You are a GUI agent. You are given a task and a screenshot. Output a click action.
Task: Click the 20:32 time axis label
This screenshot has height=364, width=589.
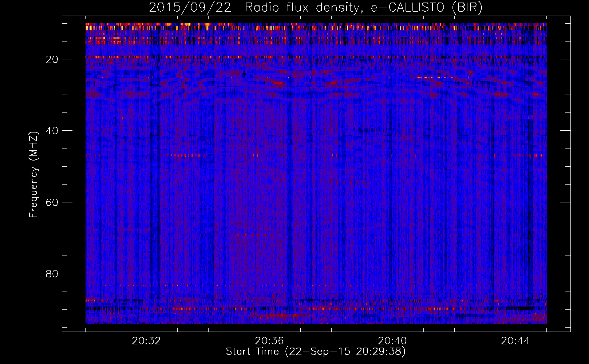[146, 341]
